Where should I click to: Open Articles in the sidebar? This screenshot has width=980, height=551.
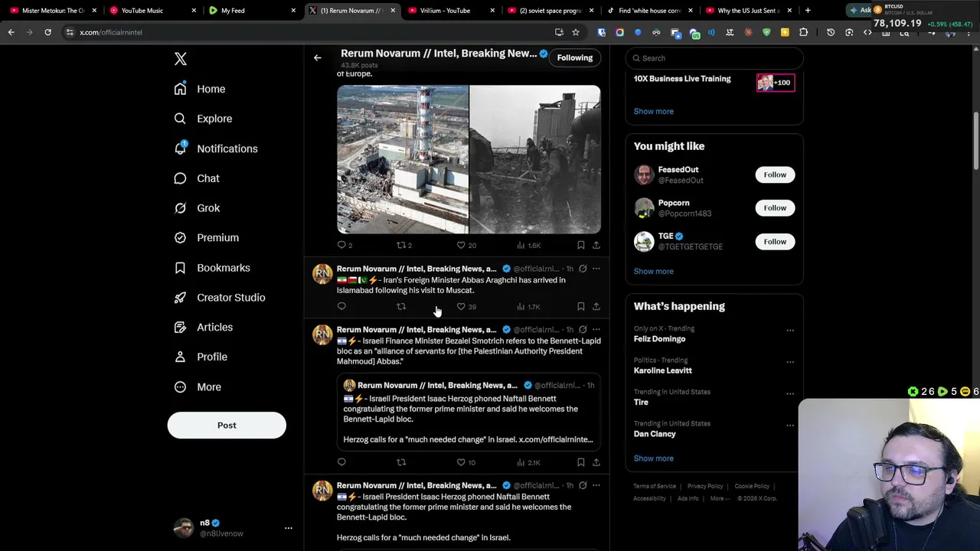coord(203,328)
